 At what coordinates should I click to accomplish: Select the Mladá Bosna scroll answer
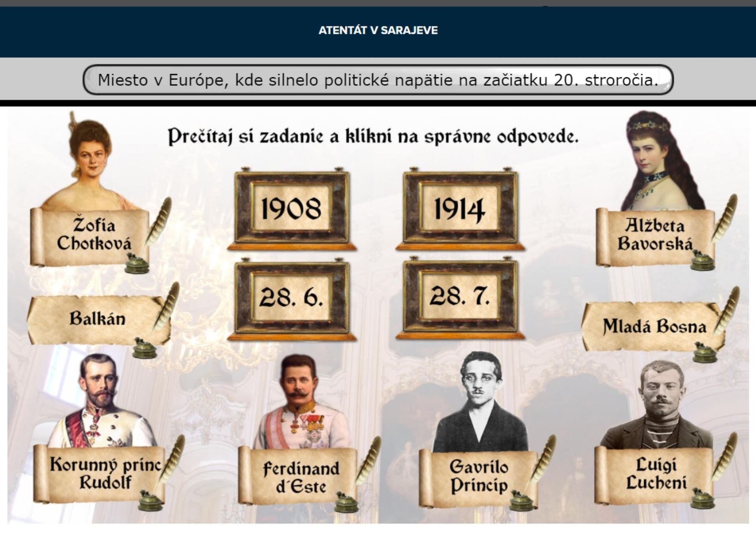pos(653,326)
